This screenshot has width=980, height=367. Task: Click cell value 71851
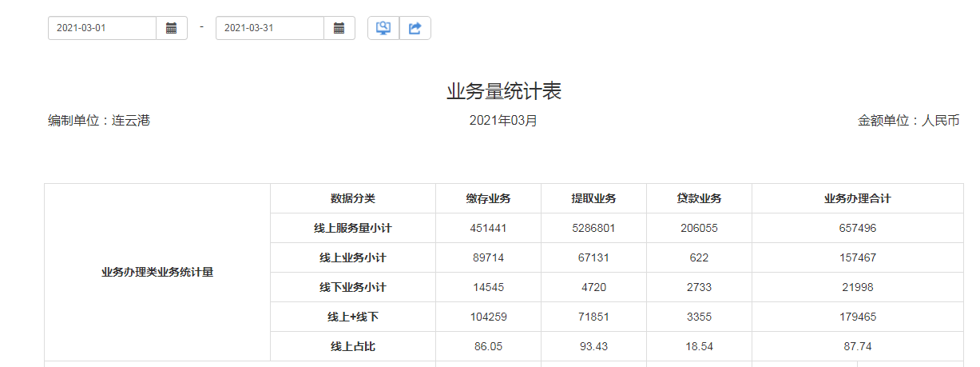tap(593, 317)
